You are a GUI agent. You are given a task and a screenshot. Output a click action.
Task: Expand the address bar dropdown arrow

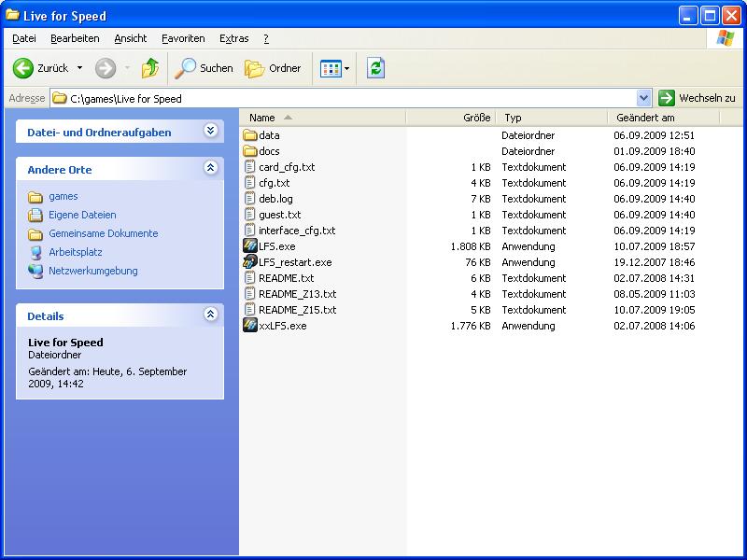click(643, 99)
